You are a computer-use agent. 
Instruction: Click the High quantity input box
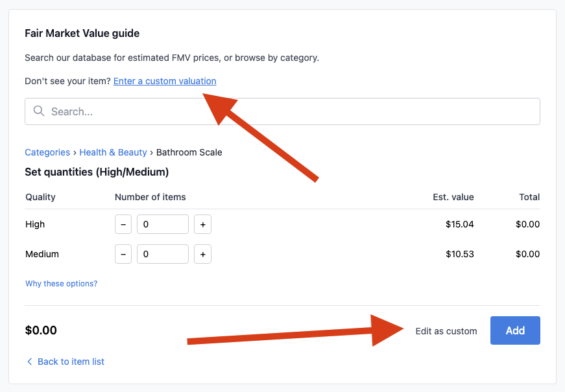162,224
